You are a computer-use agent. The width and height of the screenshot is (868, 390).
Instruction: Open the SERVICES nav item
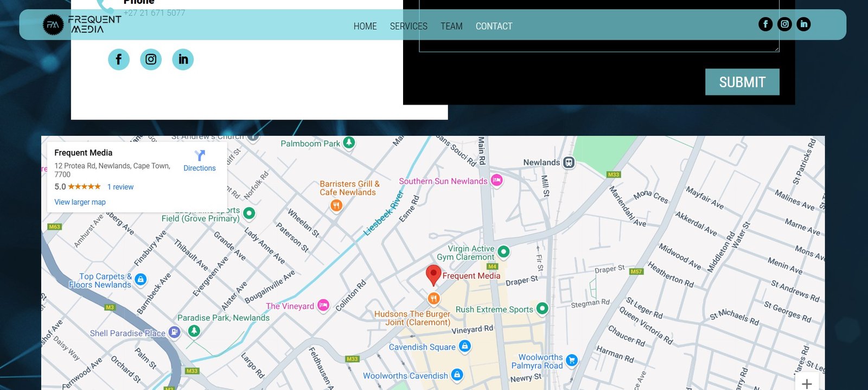[409, 26]
